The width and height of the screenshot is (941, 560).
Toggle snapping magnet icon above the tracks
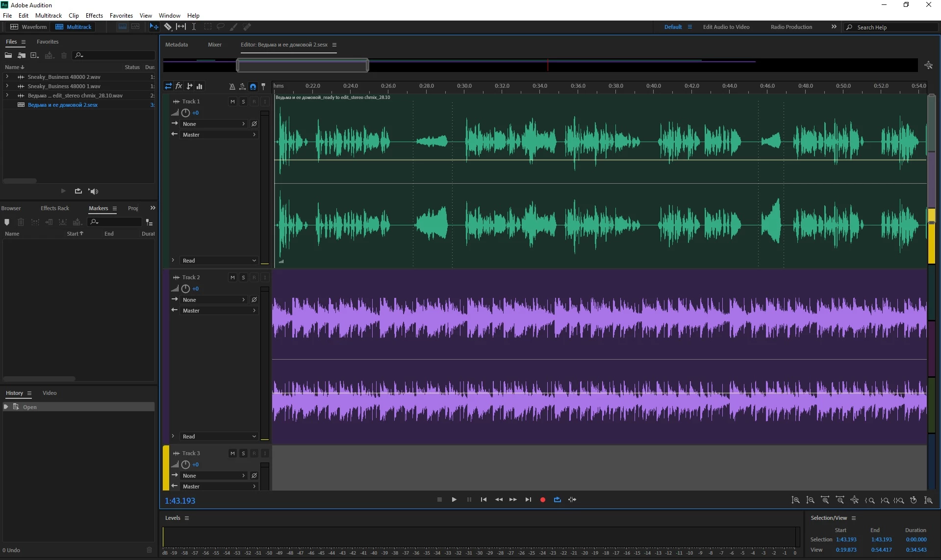coord(253,87)
